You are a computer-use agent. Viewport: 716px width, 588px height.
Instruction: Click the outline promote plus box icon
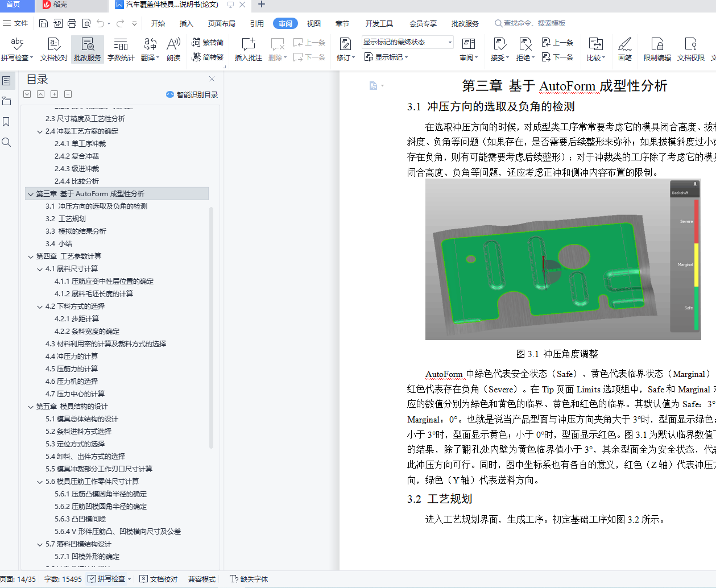click(54, 94)
